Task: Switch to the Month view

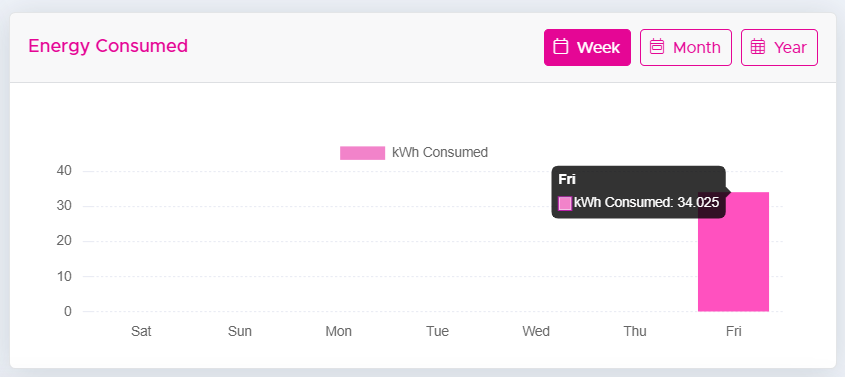Action: click(685, 47)
